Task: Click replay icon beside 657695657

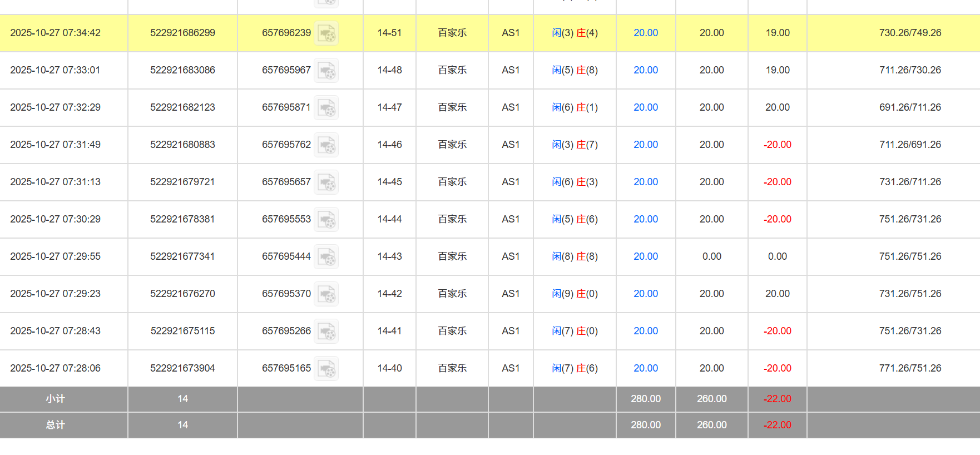Action: [326, 182]
